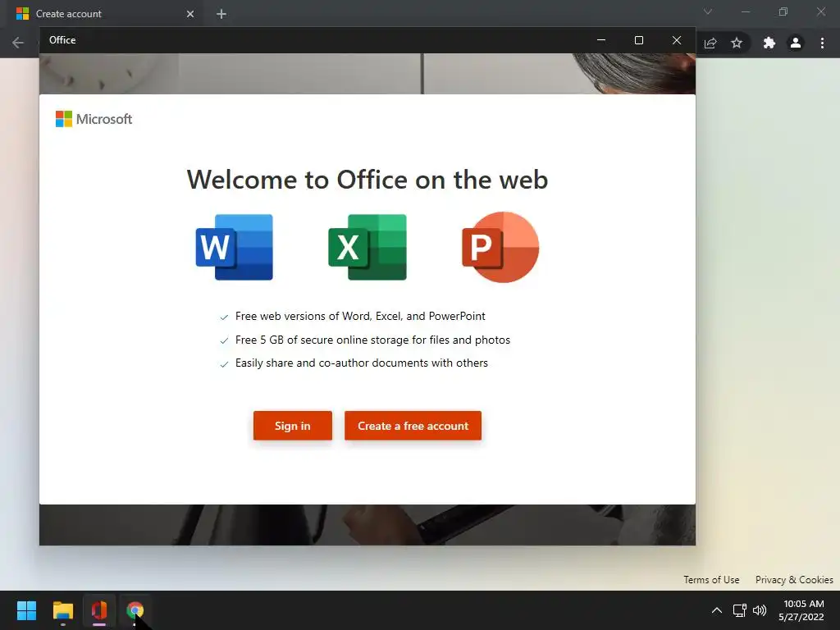Open Chrome extensions puzzle icon
This screenshot has height=630, width=840.
(x=769, y=43)
